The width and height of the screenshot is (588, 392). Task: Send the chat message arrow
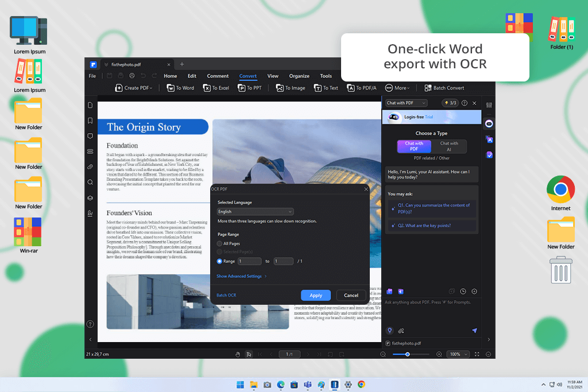coord(474,331)
